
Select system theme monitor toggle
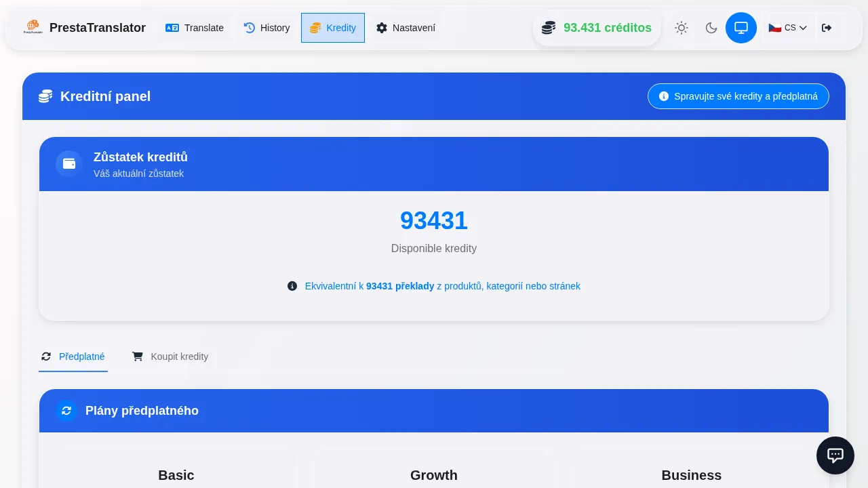coord(741,28)
